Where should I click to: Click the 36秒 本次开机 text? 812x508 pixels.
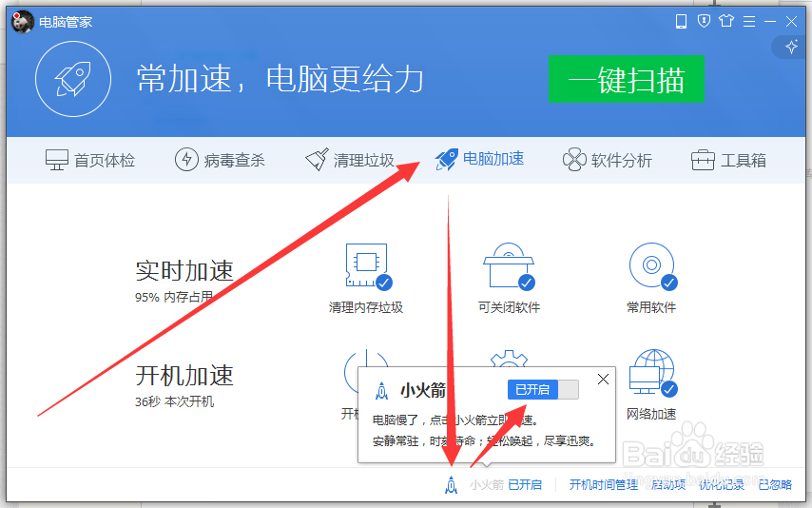pyautogui.click(x=175, y=401)
